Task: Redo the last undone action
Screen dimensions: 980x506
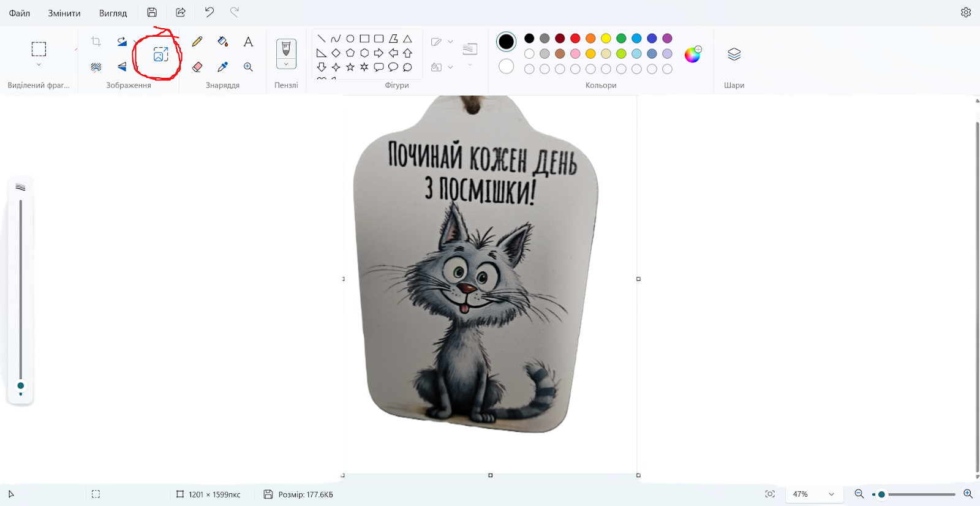Action: click(x=235, y=12)
